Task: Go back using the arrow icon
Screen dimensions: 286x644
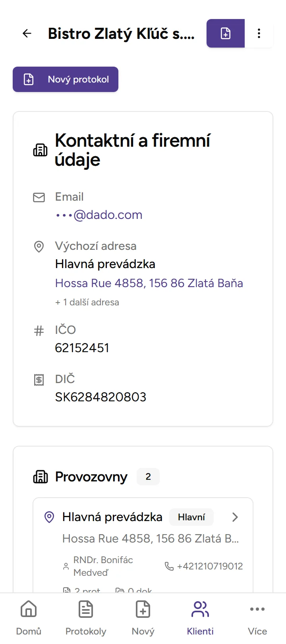Action: (x=27, y=34)
